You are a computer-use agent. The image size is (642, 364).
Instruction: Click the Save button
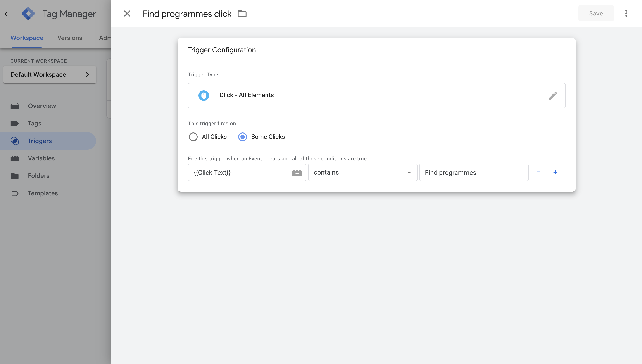[596, 14]
